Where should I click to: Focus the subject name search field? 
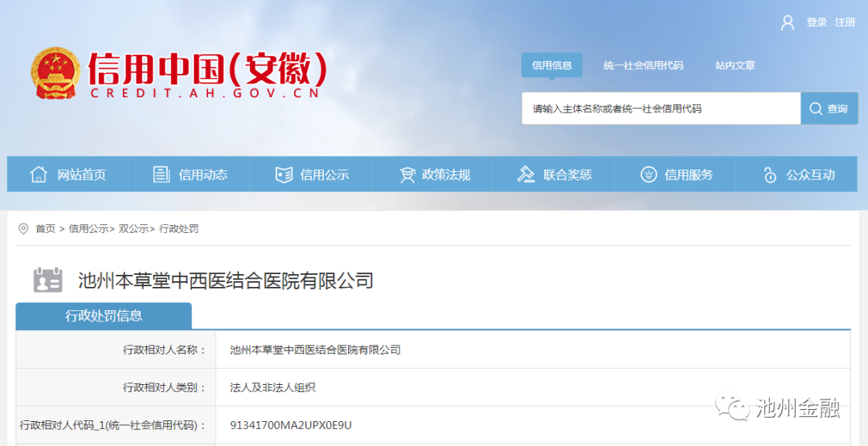click(x=661, y=108)
